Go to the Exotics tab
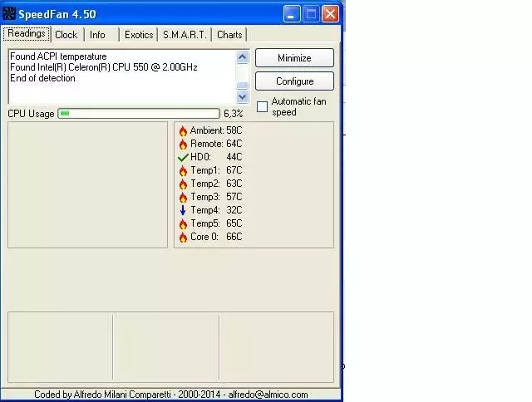Image resolution: width=532 pixels, height=402 pixels. coord(139,35)
